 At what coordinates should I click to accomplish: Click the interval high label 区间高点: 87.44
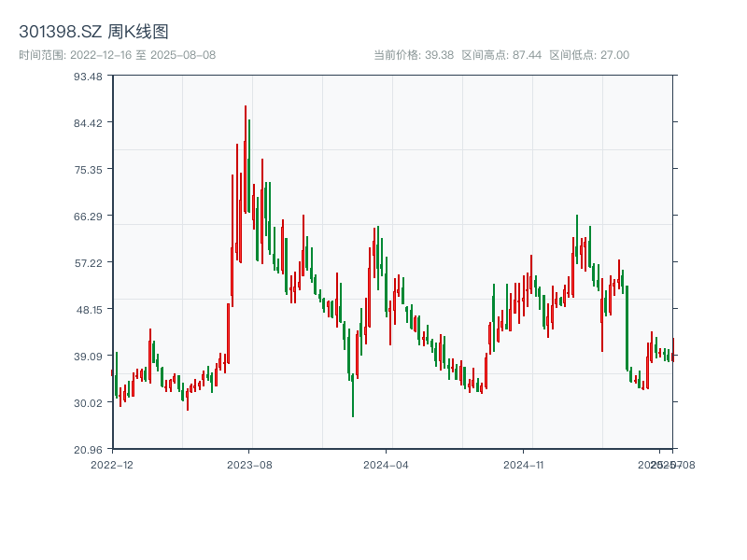pyautogui.click(x=501, y=55)
